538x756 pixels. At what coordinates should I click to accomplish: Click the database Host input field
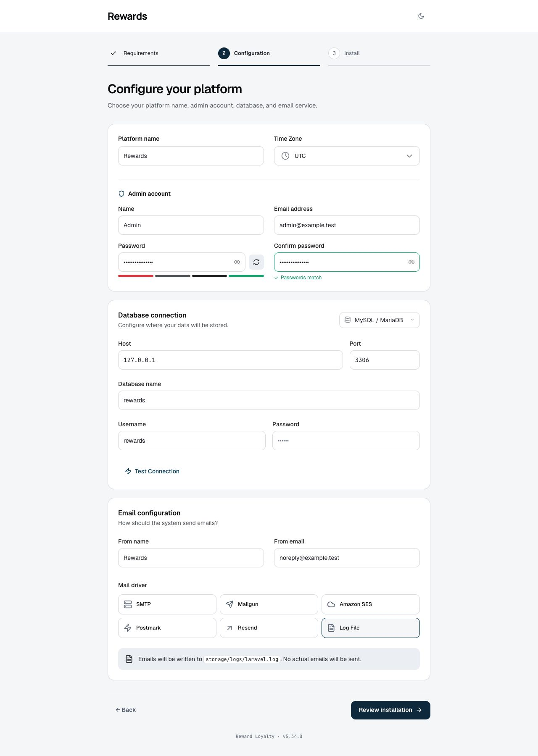coord(230,360)
